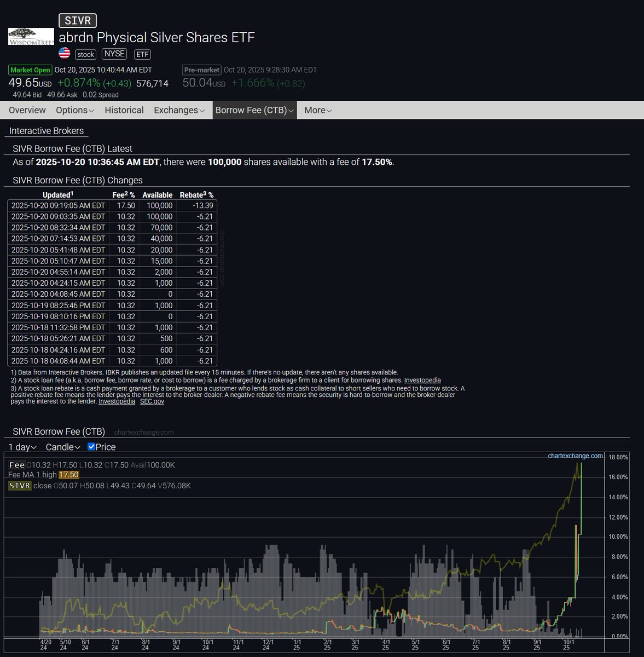Click the SIVR Borrow Fee (CTB) Latest heading
This screenshot has width=644, height=657.
pyautogui.click(x=72, y=148)
